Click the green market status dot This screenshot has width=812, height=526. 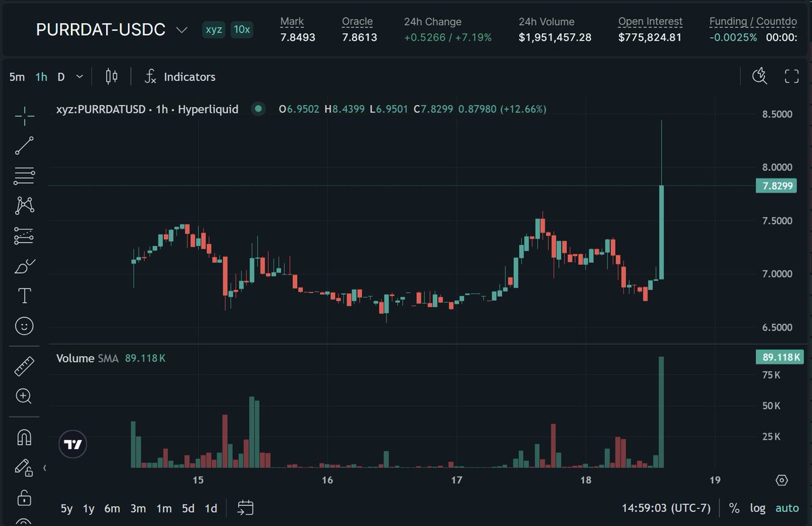coord(258,108)
